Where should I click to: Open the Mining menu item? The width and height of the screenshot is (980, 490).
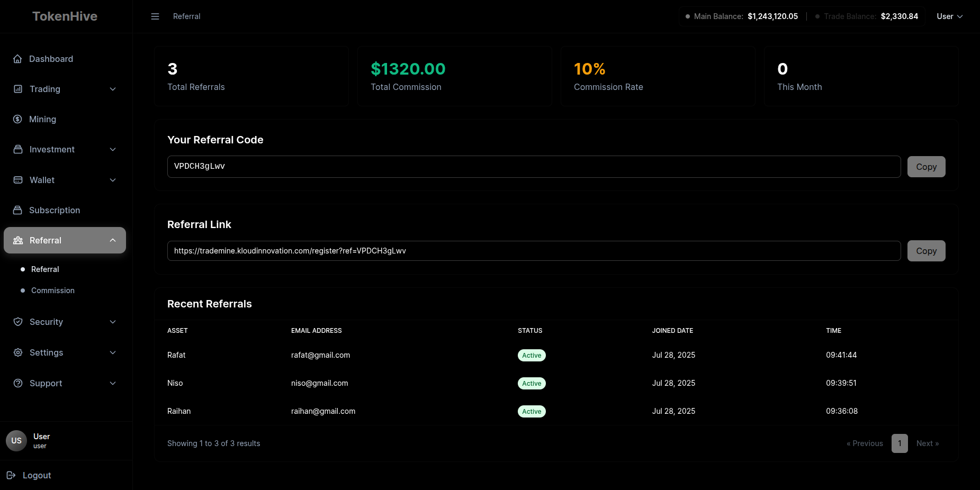(65, 119)
